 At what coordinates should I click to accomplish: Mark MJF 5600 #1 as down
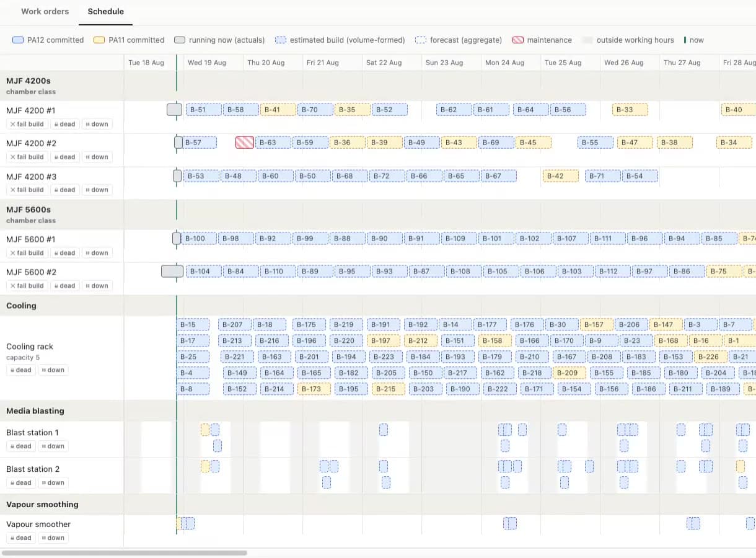[97, 253]
